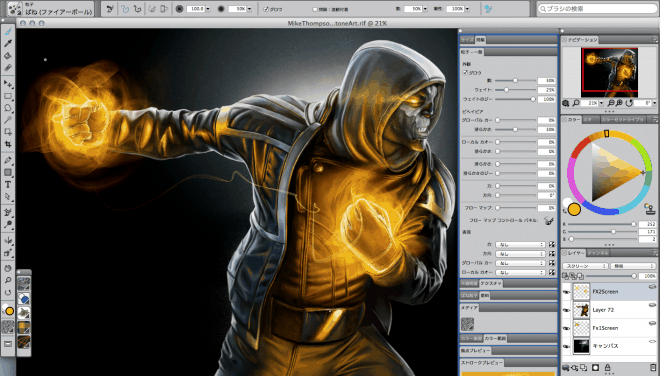This screenshot has width=660, height=376.
Task: Select the Crop tool
Action: click(x=8, y=144)
